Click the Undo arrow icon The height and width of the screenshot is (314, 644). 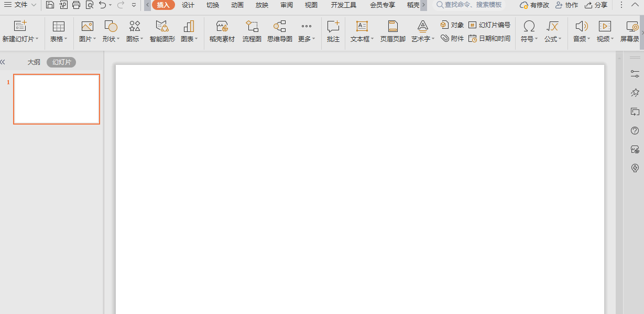[x=102, y=5]
